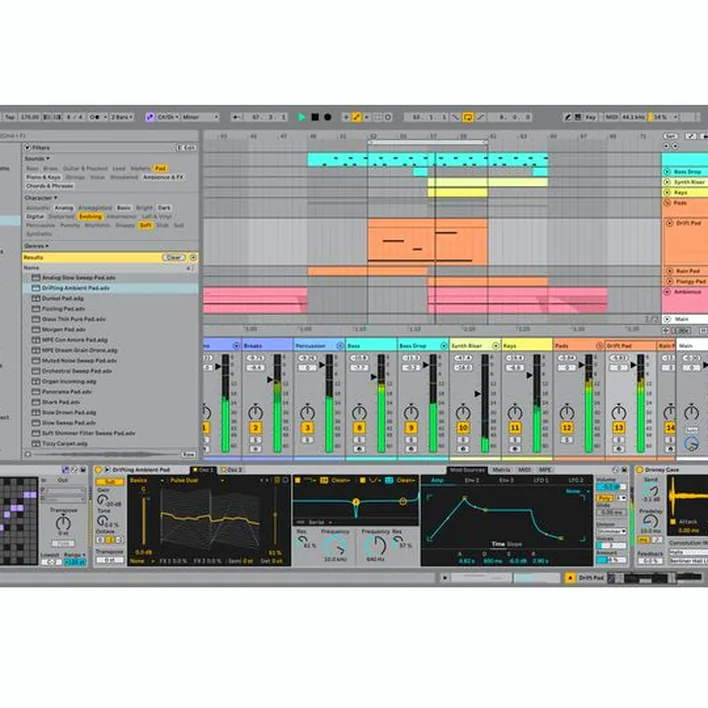
Task: Unfold the Pads group track
Action: pyautogui.click(x=667, y=203)
